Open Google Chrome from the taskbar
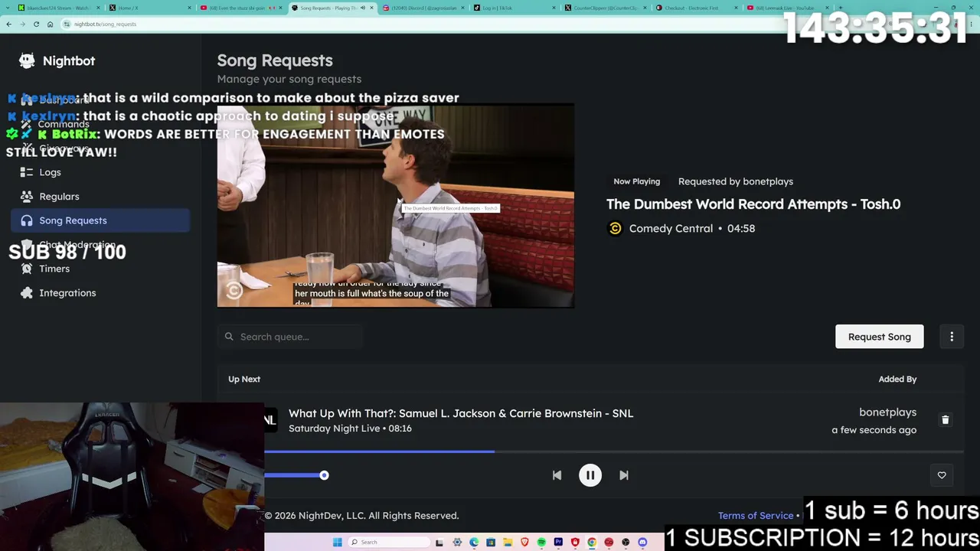980x551 pixels. coord(592,543)
